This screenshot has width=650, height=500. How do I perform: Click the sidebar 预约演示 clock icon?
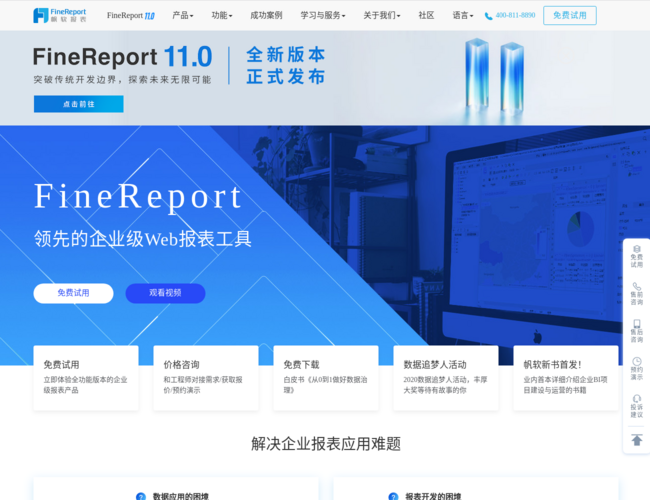coord(637,361)
